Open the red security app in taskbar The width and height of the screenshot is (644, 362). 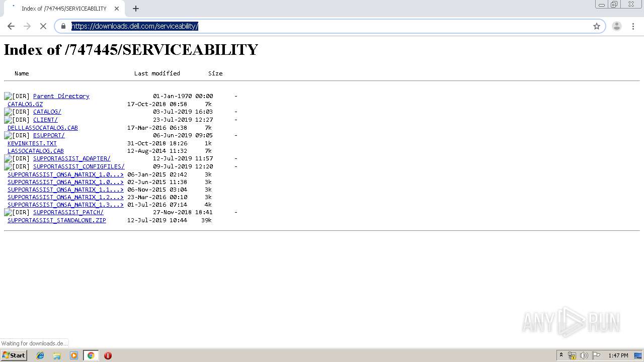(108, 355)
